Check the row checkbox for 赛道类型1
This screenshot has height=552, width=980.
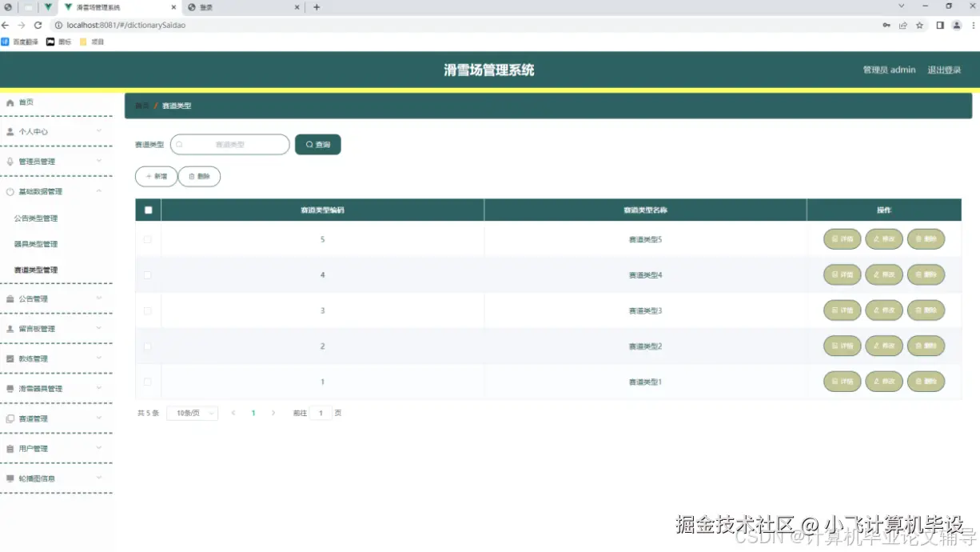(147, 382)
